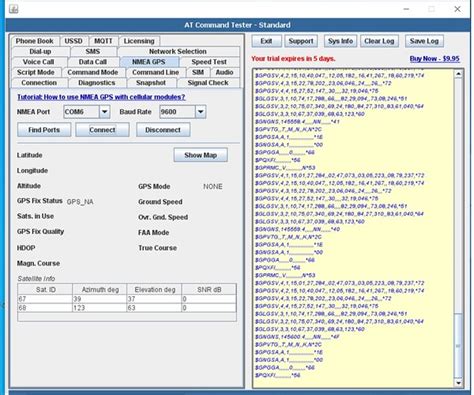Close the AT Command Tester window
Image resolution: width=474 pixels, height=395 pixels.
point(457,9)
